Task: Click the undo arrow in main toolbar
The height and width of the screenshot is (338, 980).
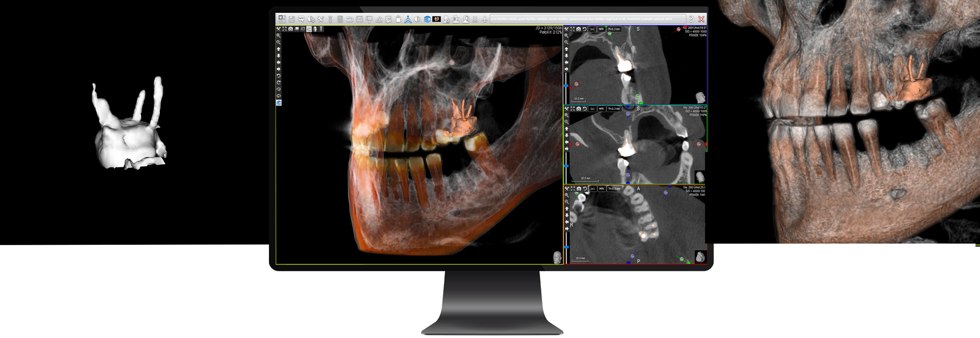Action: 349,20
